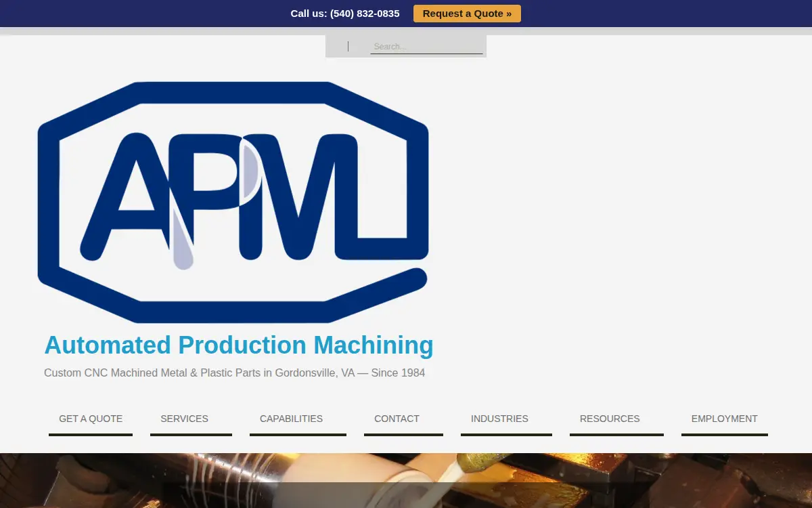
Task: Open the Get a Quote menu item
Action: [91, 419]
